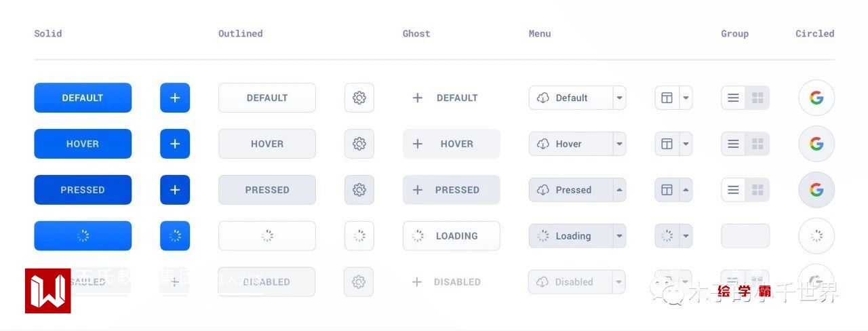Open the dropdown arrow beside Default menu
The width and height of the screenshot is (868, 331).
click(x=619, y=98)
